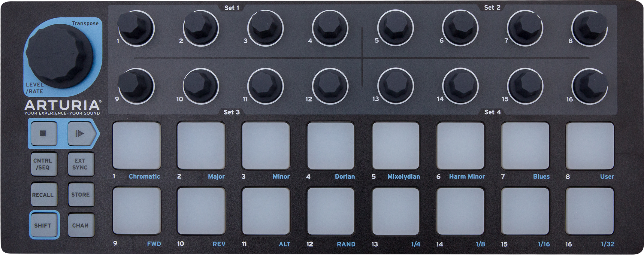Tap pad 2 above the Major label
The width and height of the screenshot is (644, 255).
[x=201, y=146]
